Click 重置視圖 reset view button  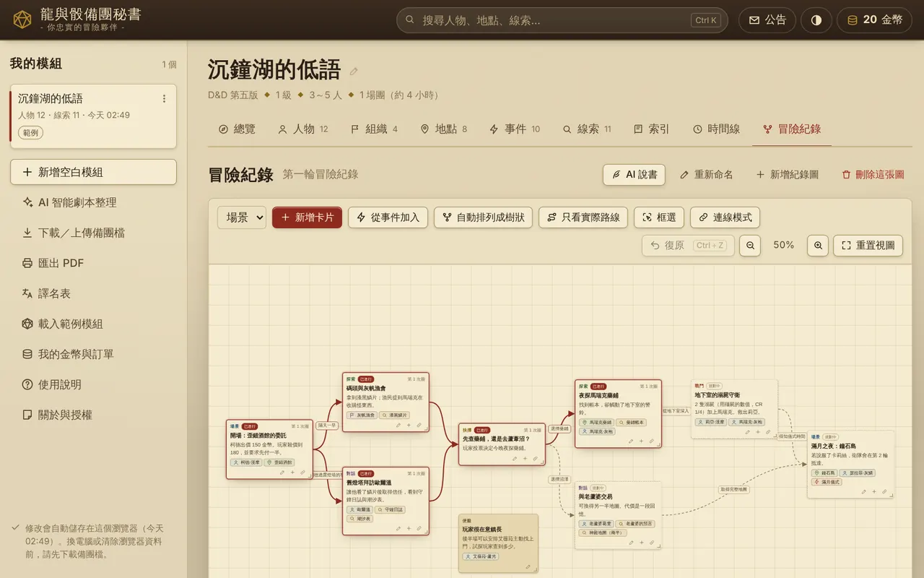pos(868,246)
